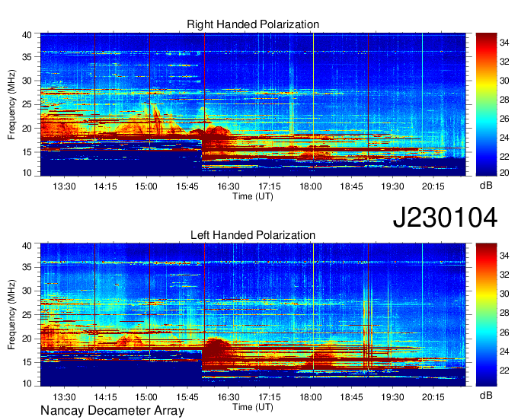Click the 18:45 time tick on Right Handed plot
Viewport: 518px width, 420px height.
[x=351, y=186]
